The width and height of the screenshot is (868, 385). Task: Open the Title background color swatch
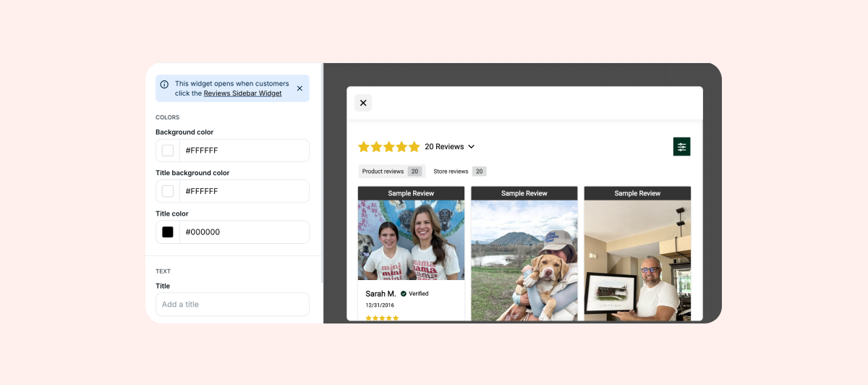click(x=168, y=191)
